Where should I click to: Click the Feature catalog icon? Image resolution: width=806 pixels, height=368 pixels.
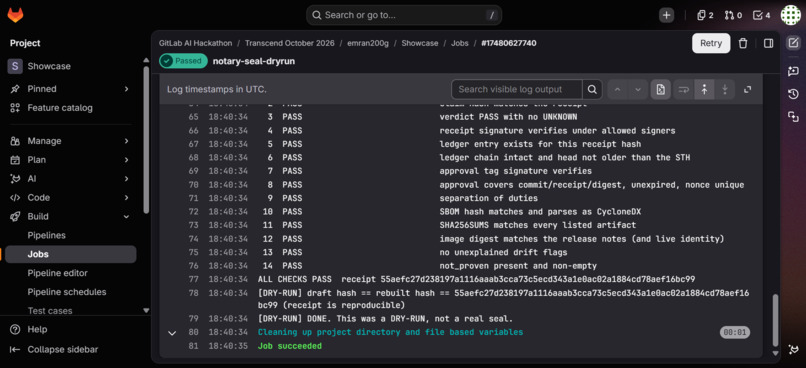tap(15, 108)
